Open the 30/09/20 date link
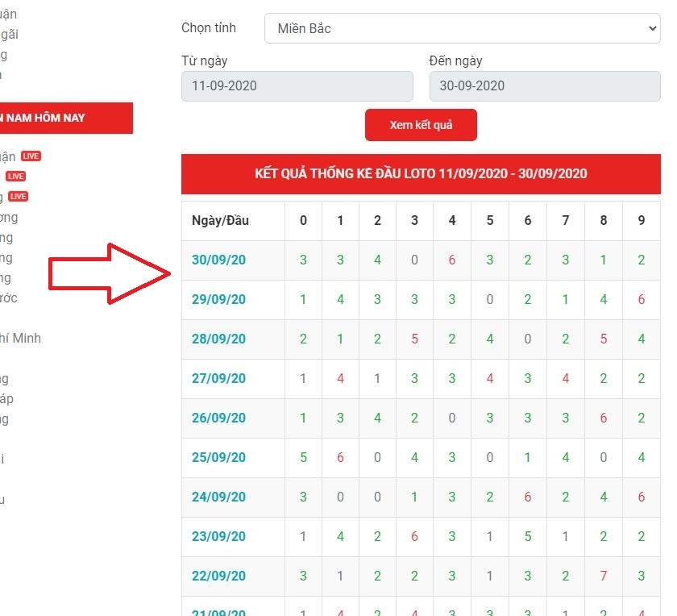The image size is (677, 616). coord(218,260)
